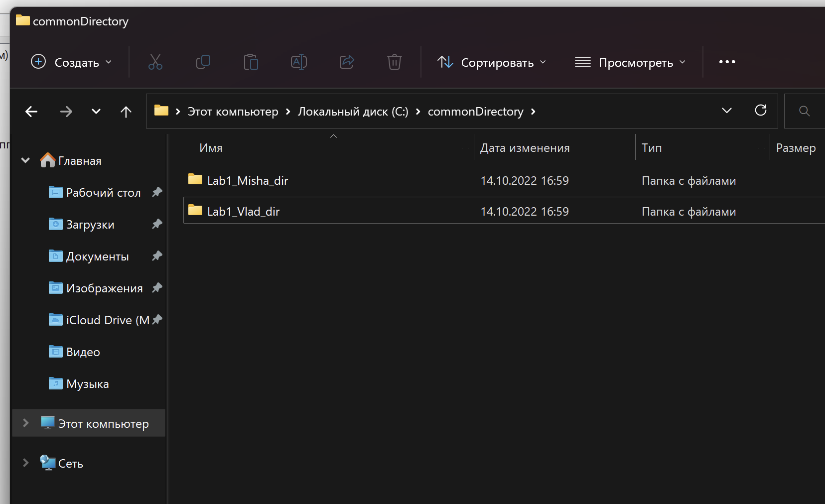Screen dimensions: 825x504
Task: Click the Cut scissors icon
Action: pos(155,62)
